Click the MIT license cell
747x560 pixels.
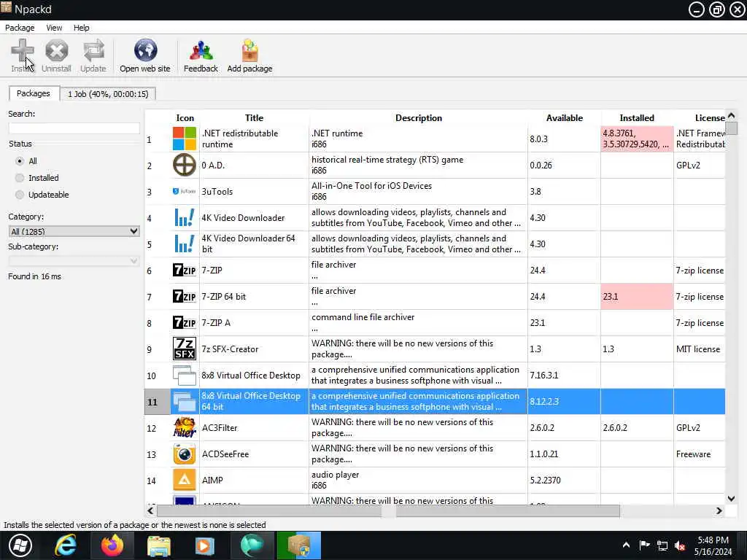pyautogui.click(x=700, y=349)
